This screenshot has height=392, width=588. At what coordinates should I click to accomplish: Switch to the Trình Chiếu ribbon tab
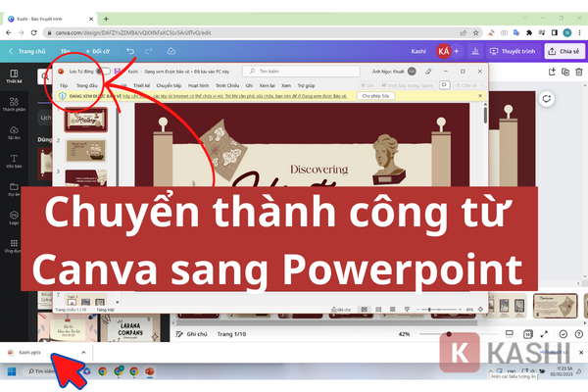[x=227, y=85]
